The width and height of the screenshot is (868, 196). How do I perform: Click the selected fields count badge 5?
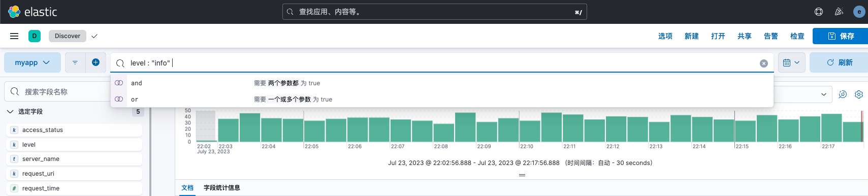click(138, 112)
